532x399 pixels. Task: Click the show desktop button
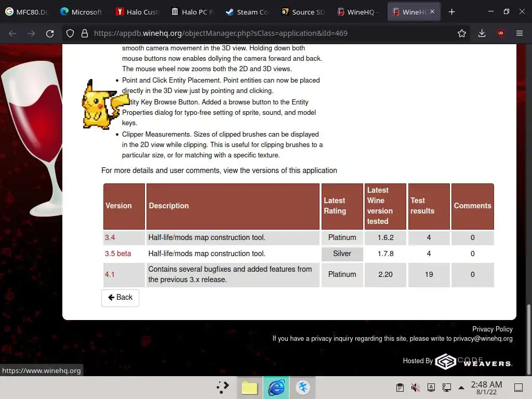(x=518, y=388)
